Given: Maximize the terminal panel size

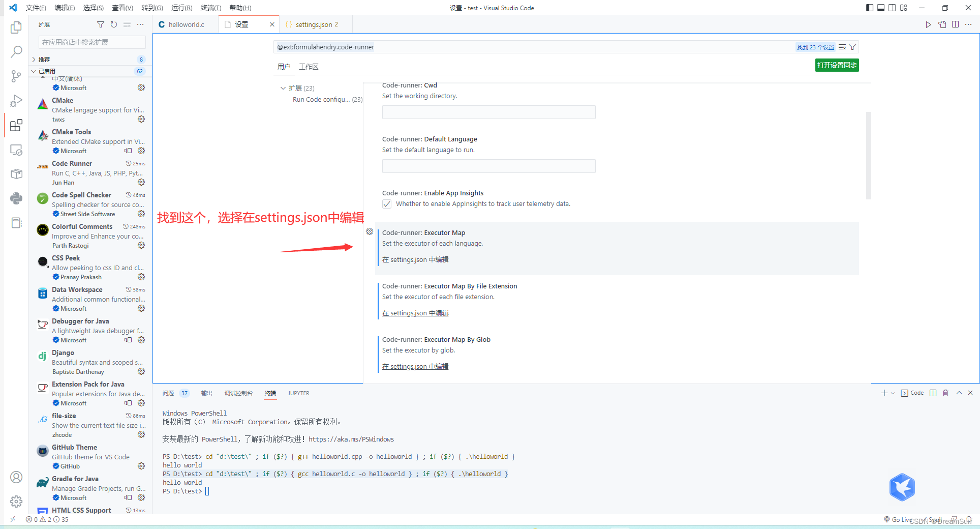Looking at the screenshot, I should click(959, 393).
